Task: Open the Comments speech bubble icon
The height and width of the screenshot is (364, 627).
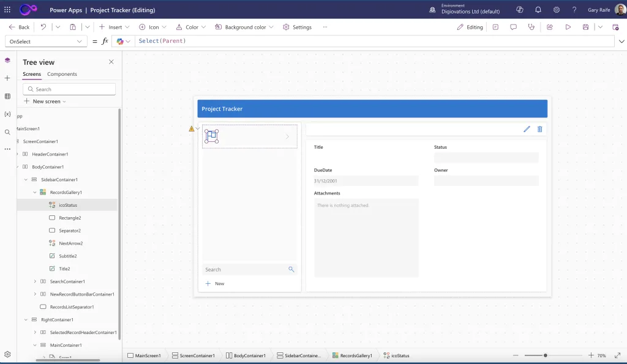Action: (513, 27)
